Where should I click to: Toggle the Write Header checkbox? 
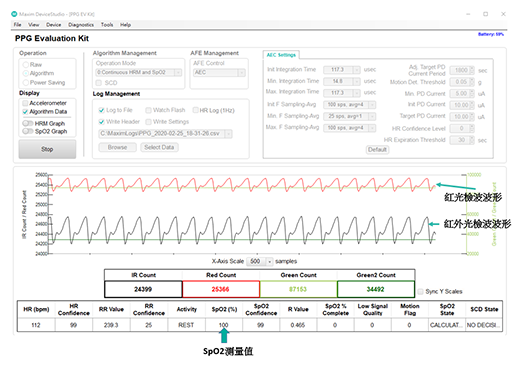[102, 122]
